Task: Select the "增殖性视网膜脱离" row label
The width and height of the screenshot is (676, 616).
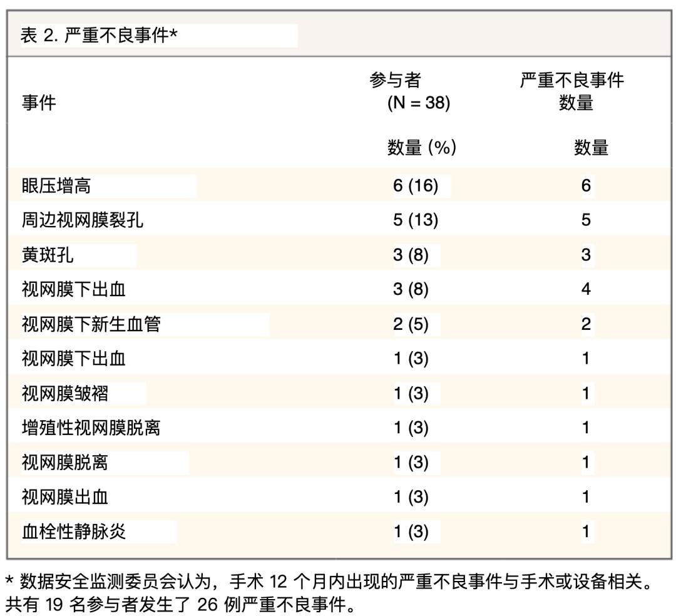Action: (91, 428)
